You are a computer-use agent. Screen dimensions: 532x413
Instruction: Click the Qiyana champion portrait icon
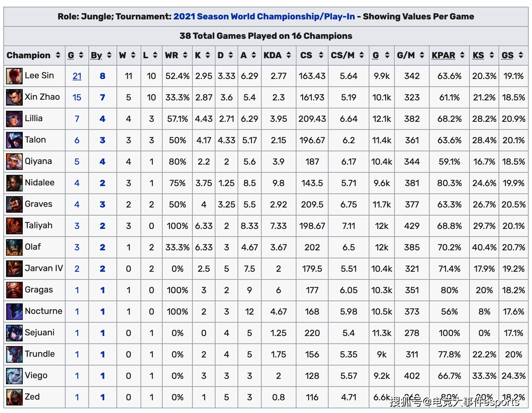[x=14, y=162]
